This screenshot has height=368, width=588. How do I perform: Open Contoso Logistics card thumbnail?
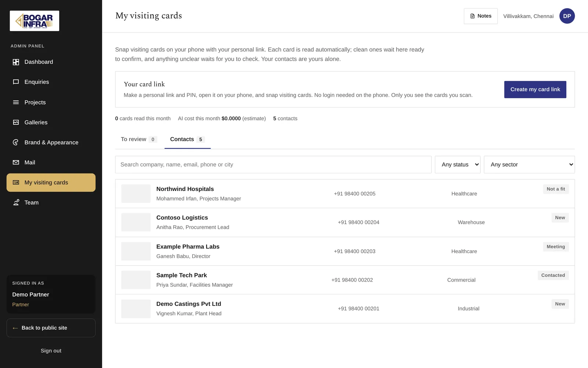(x=136, y=222)
